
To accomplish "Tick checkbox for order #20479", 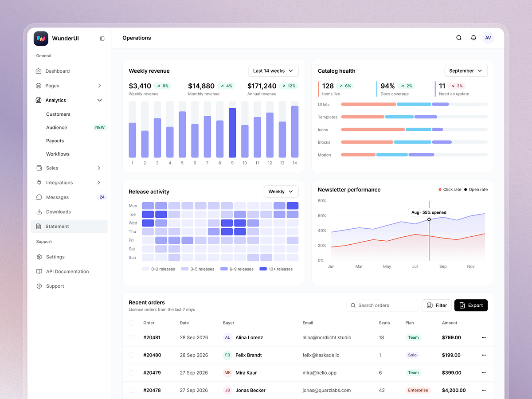I will (x=131, y=373).
